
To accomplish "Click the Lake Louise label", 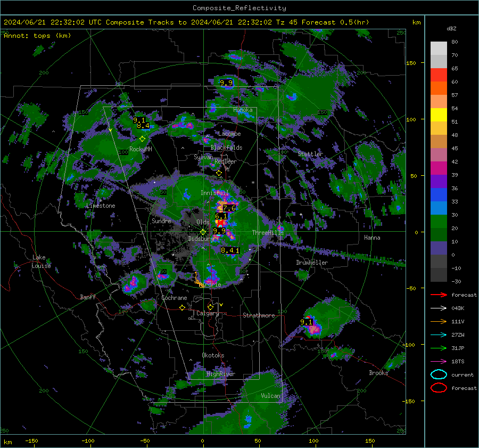I will [41, 262].
